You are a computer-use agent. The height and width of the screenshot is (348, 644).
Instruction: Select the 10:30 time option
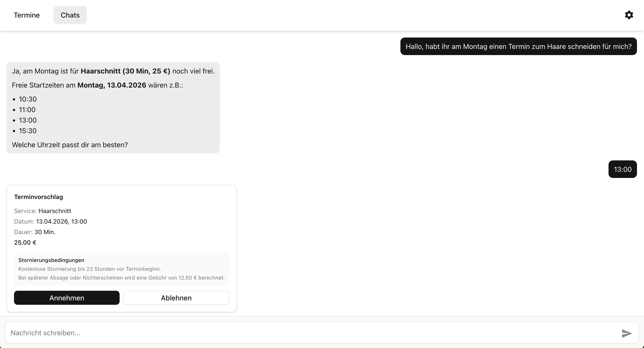(28, 99)
